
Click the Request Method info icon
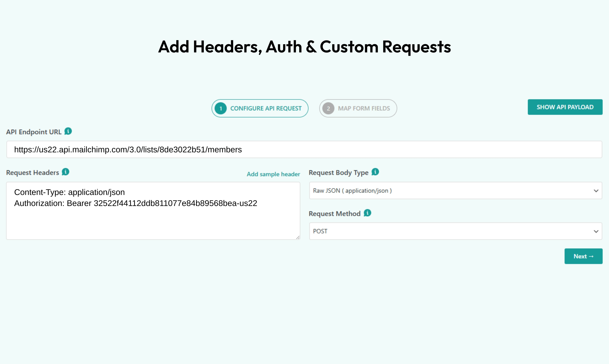368,213
